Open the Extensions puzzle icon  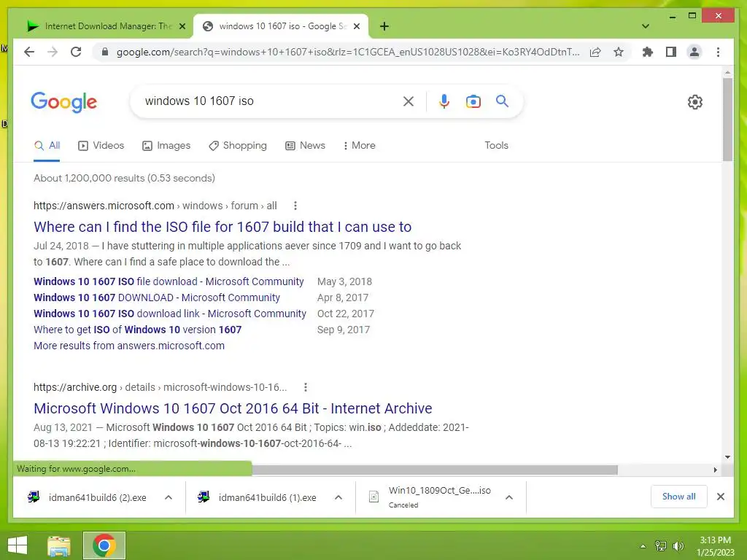click(x=648, y=52)
